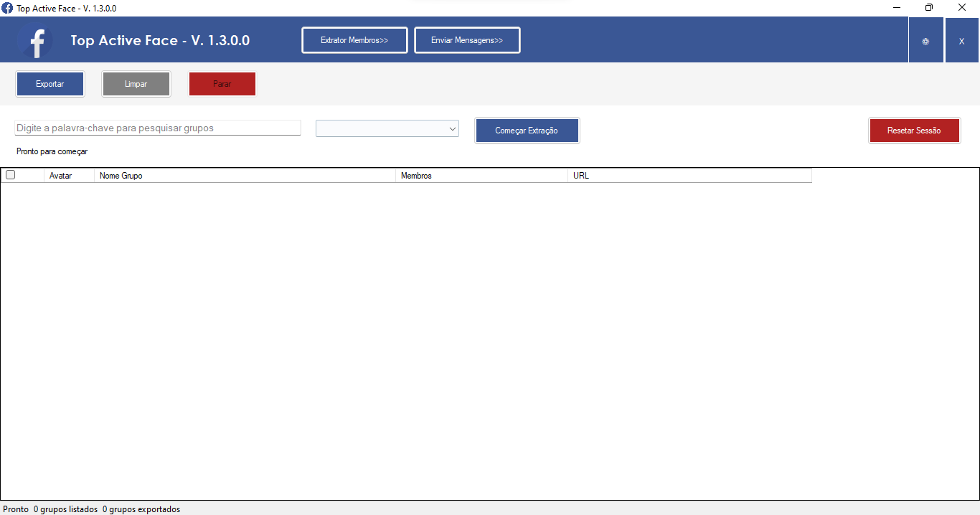Open Enviar Mensagens section
Image resolution: width=980 pixels, height=515 pixels.
point(467,40)
